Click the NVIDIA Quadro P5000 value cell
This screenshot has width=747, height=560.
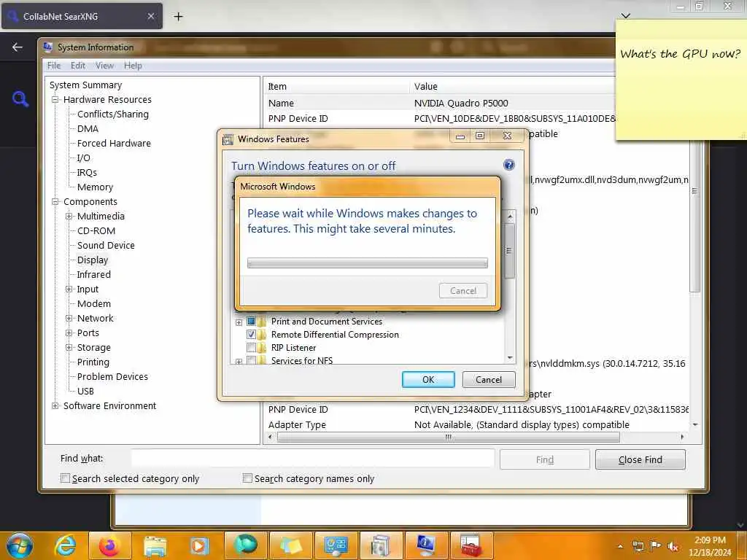[461, 103]
